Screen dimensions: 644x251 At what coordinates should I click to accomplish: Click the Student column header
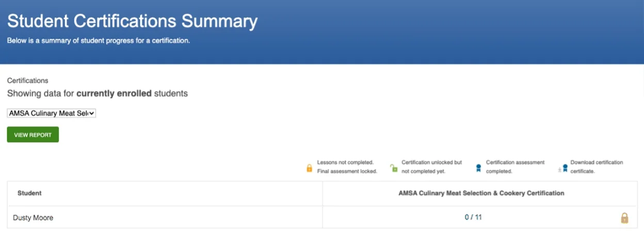pos(29,193)
